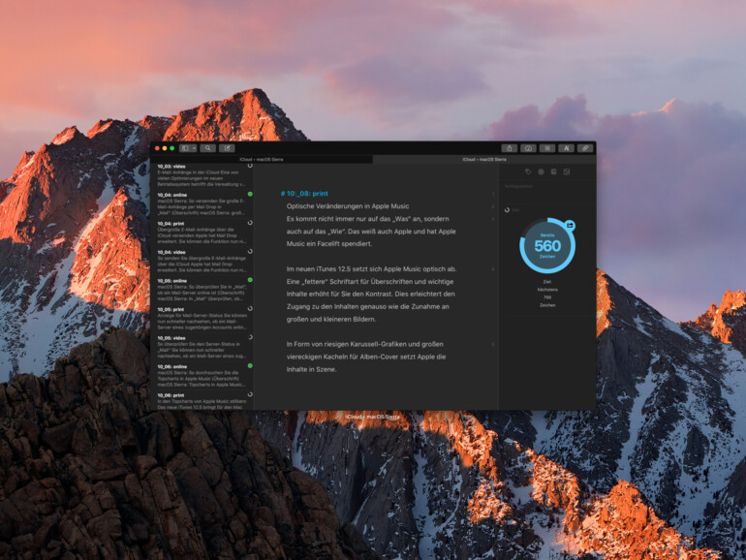Open the '10_04: online' sheet
This screenshot has width=746, height=560.
pyautogui.click(x=202, y=204)
